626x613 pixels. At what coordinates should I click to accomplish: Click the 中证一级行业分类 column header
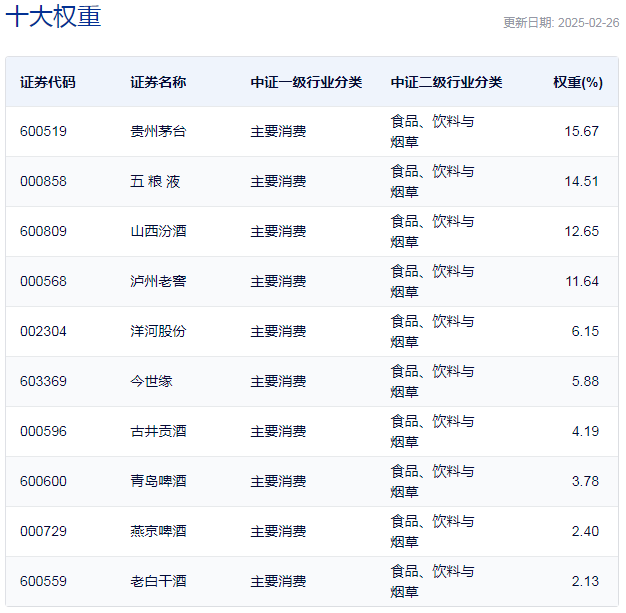(x=306, y=82)
